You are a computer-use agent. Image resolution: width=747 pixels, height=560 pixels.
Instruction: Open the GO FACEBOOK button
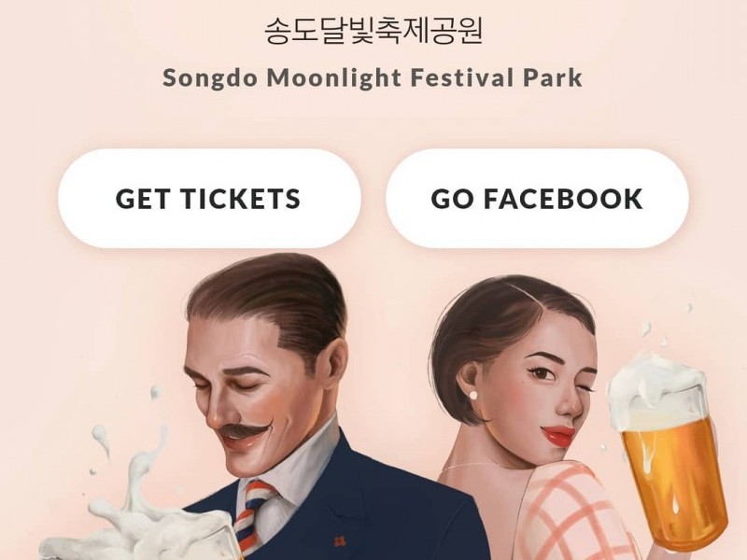tap(537, 198)
